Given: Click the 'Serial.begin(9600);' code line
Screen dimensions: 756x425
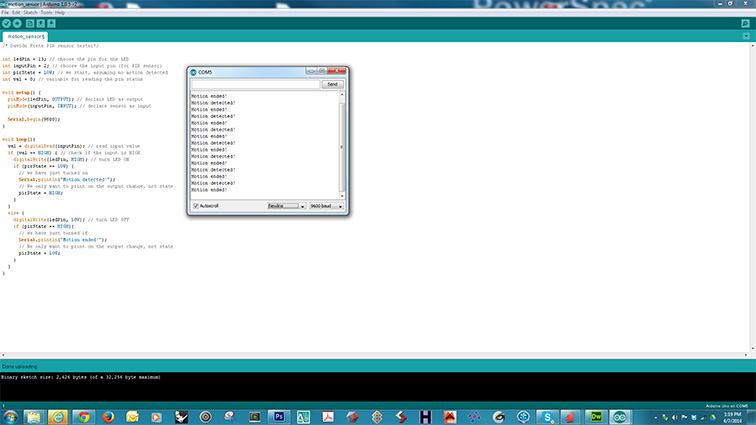Looking at the screenshot, I should click(x=34, y=119).
